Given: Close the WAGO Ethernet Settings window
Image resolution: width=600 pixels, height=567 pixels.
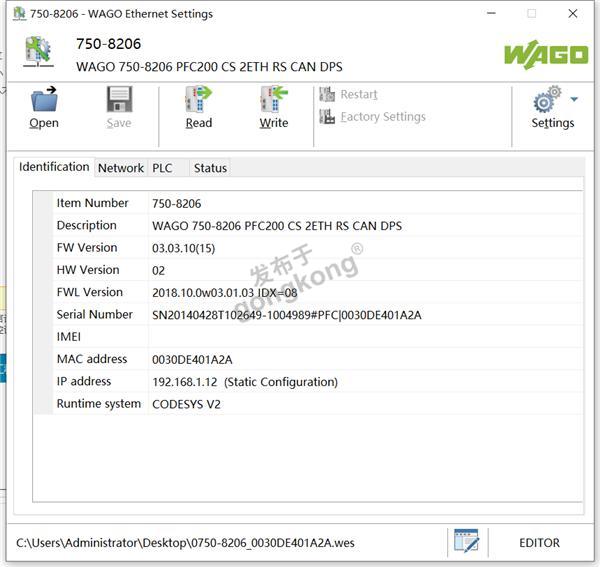Looking at the screenshot, I should [572, 13].
